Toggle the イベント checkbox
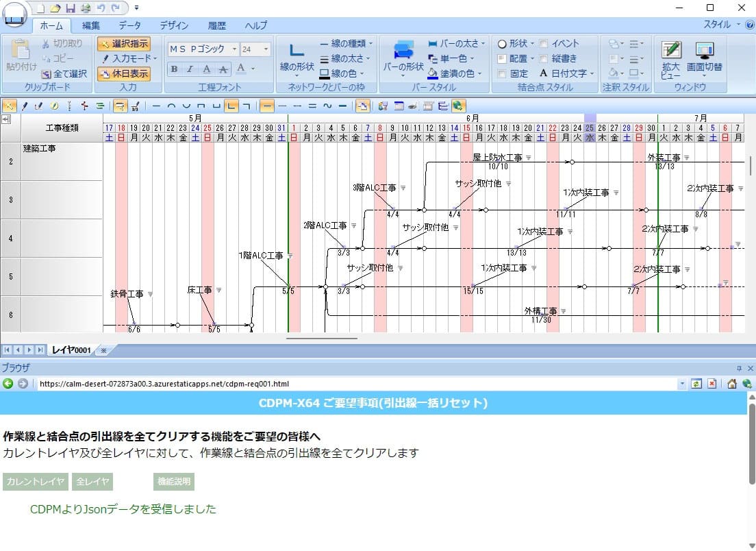Viewport: 756px width, 551px height. tap(544, 44)
